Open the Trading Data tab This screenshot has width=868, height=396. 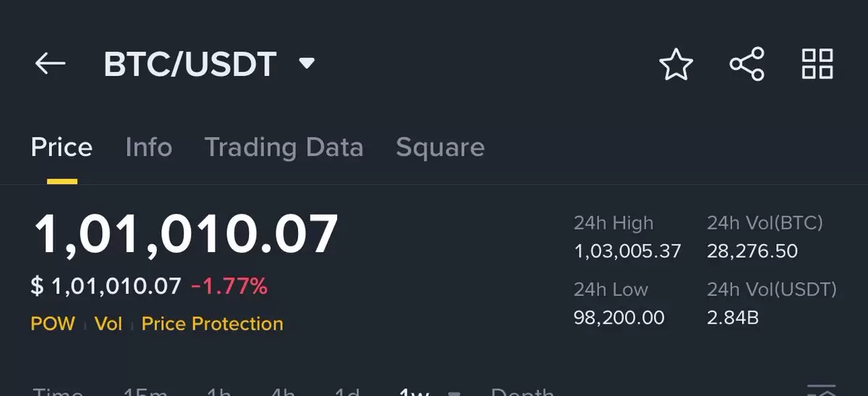tap(284, 147)
